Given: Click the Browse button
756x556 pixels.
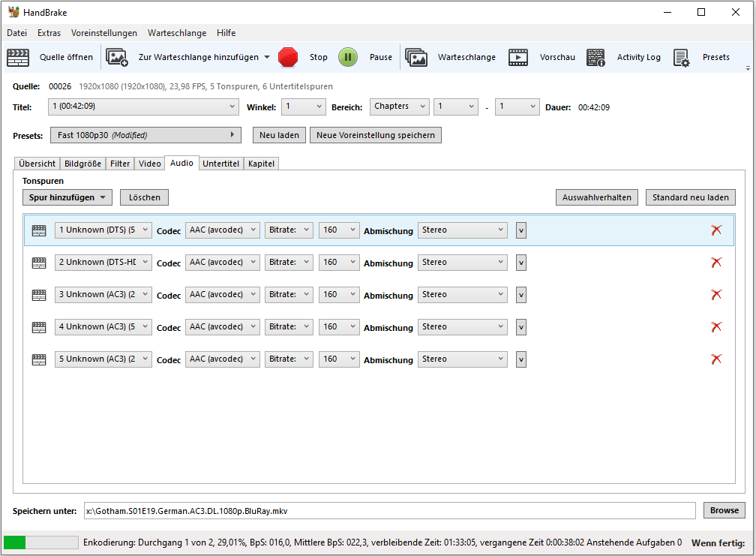Looking at the screenshot, I should click(724, 510).
